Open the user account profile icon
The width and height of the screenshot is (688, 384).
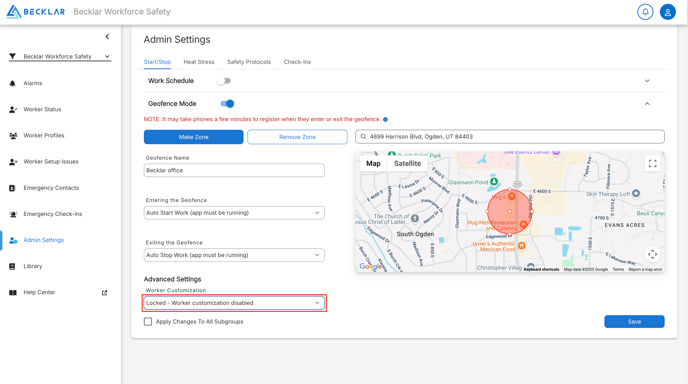[668, 12]
